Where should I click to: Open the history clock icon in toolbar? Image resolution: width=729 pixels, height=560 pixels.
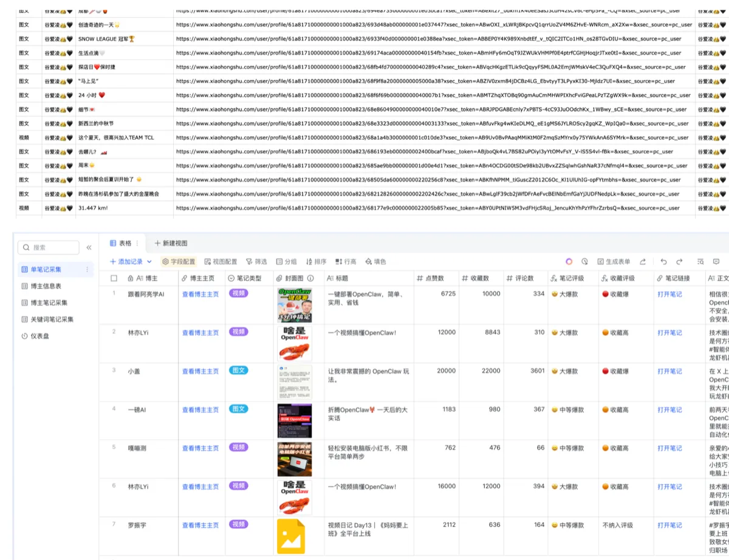pos(584,262)
